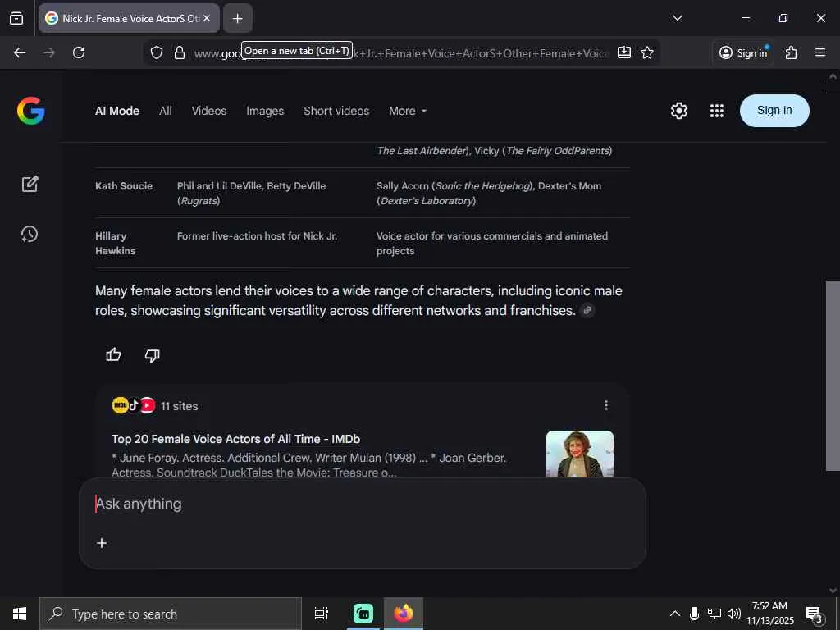Image resolution: width=840 pixels, height=630 pixels.
Task: Go to Google home via logo
Action: click(30, 111)
